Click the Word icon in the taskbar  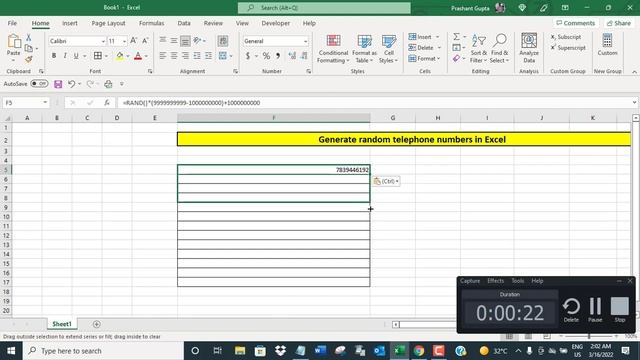click(320, 351)
